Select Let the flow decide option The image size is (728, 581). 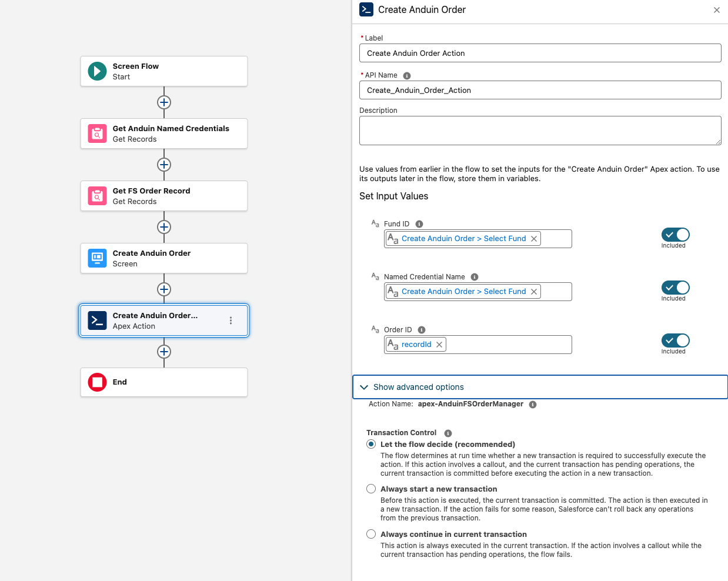371,444
